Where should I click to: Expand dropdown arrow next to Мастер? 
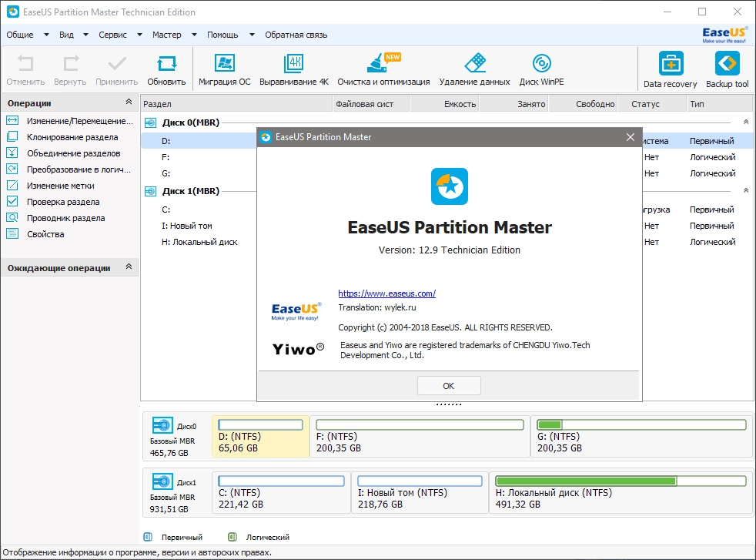[194, 35]
